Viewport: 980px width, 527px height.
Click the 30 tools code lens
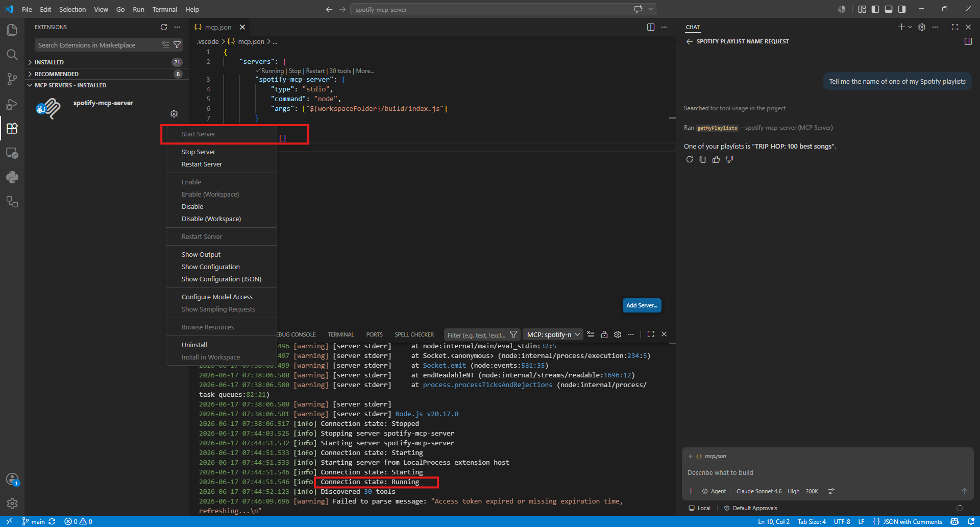point(340,71)
